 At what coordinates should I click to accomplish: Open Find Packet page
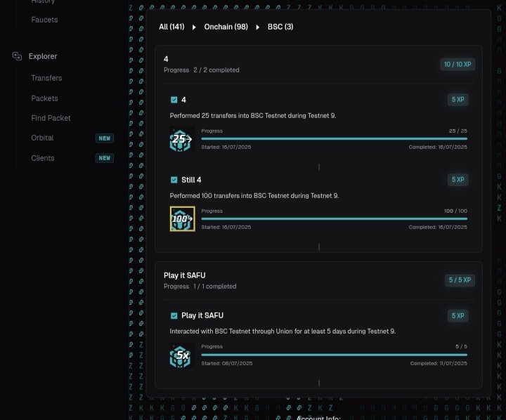click(51, 118)
